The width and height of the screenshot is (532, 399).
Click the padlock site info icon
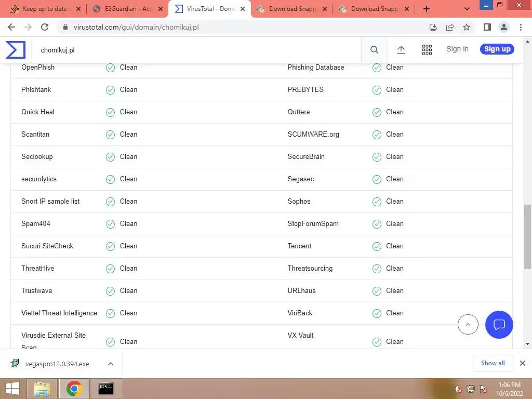click(x=65, y=27)
